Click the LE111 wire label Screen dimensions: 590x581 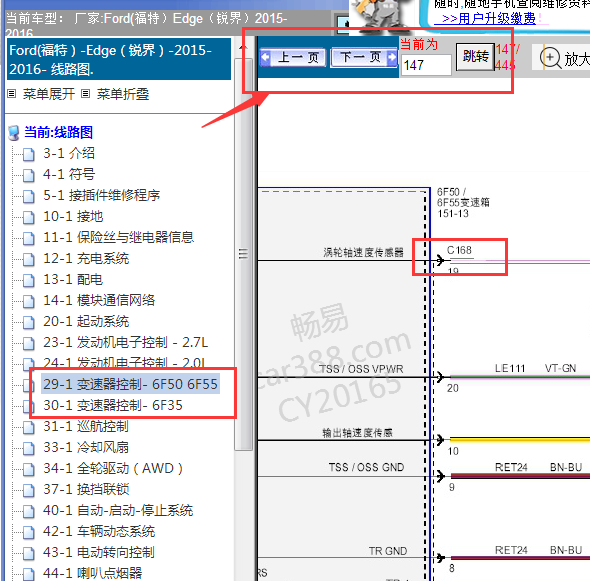[510, 368]
